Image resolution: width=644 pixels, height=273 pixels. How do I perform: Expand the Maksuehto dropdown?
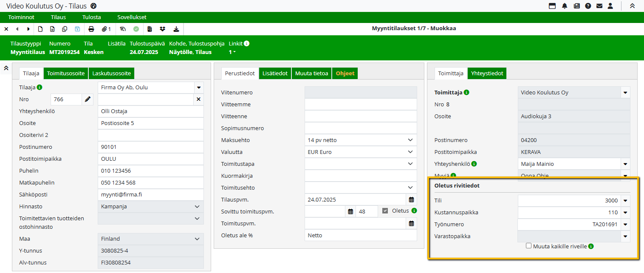pyautogui.click(x=410, y=140)
